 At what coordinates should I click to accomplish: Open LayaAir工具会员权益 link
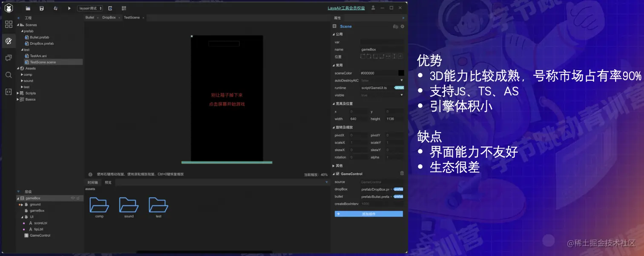point(346,8)
